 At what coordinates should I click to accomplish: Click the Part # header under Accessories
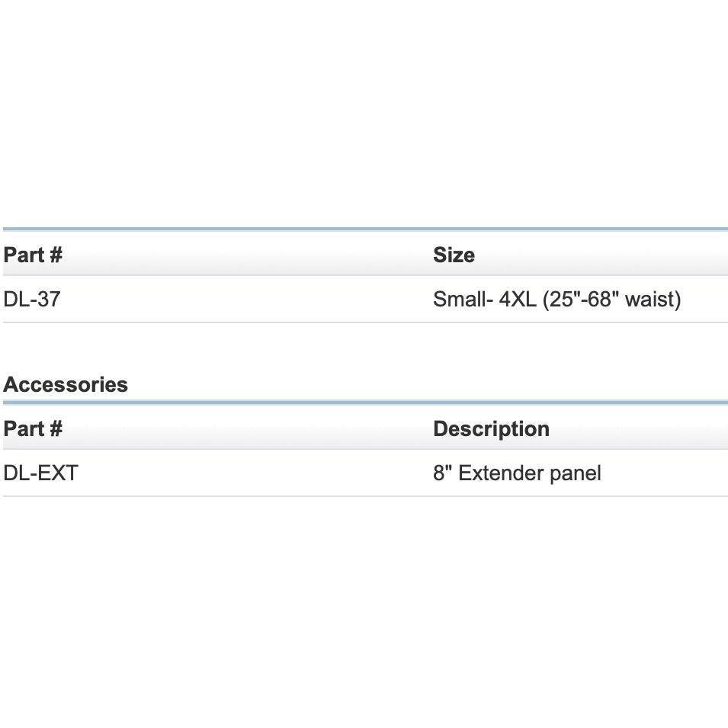click(x=33, y=428)
